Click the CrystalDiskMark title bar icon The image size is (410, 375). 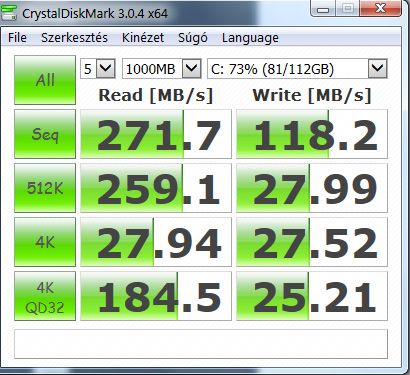pyautogui.click(x=9, y=12)
